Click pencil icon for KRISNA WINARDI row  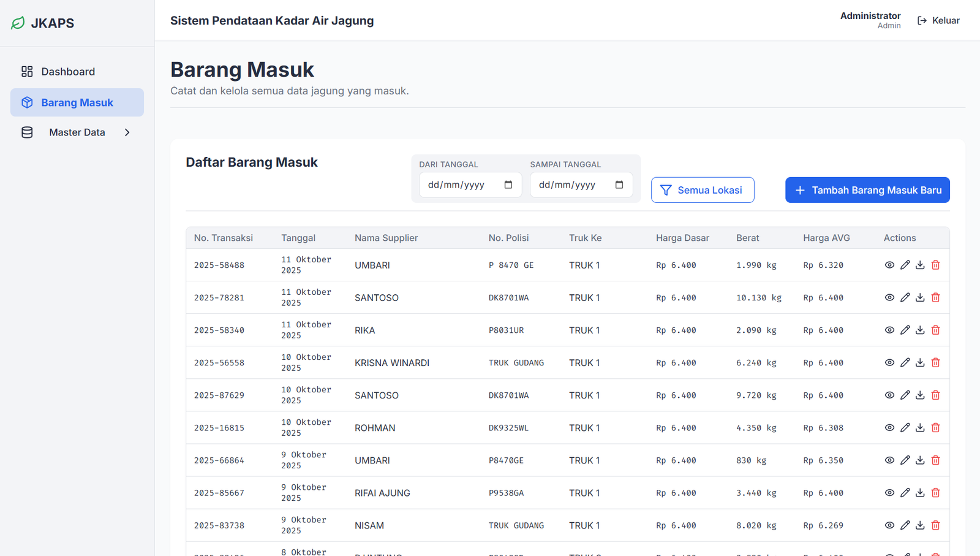(905, 362)
